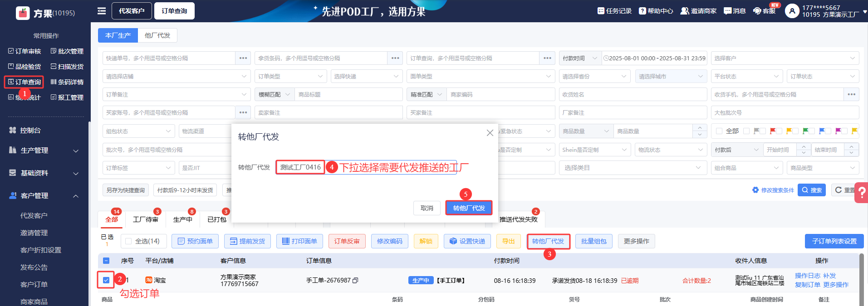868x306 pixels.
Task: Open the 代发客户 top tab
Action: coord(132,11)
